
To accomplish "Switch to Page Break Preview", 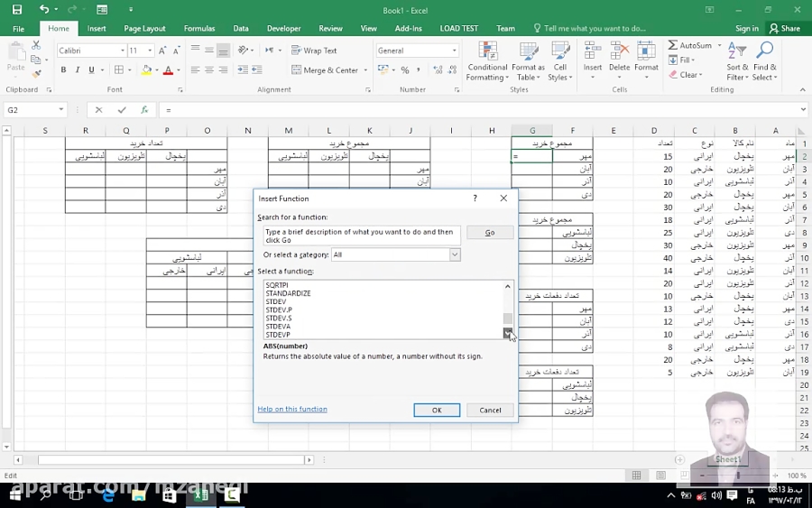I will tap(685, 475).
